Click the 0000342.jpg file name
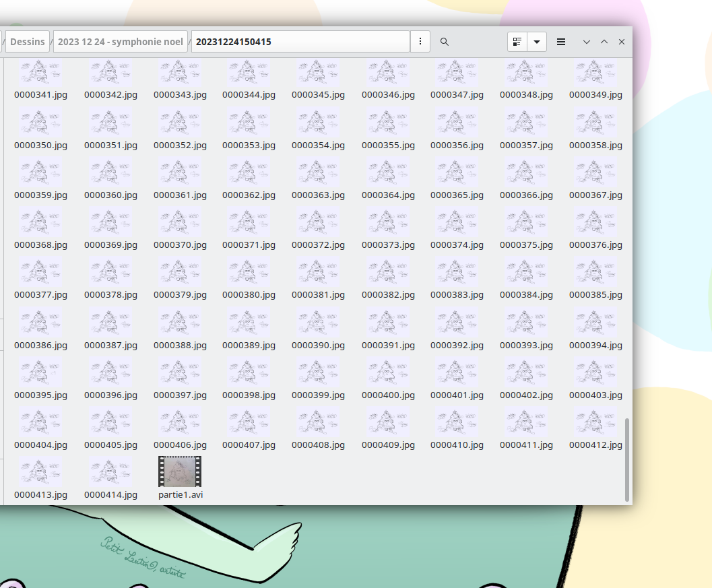 coord(110,94)
